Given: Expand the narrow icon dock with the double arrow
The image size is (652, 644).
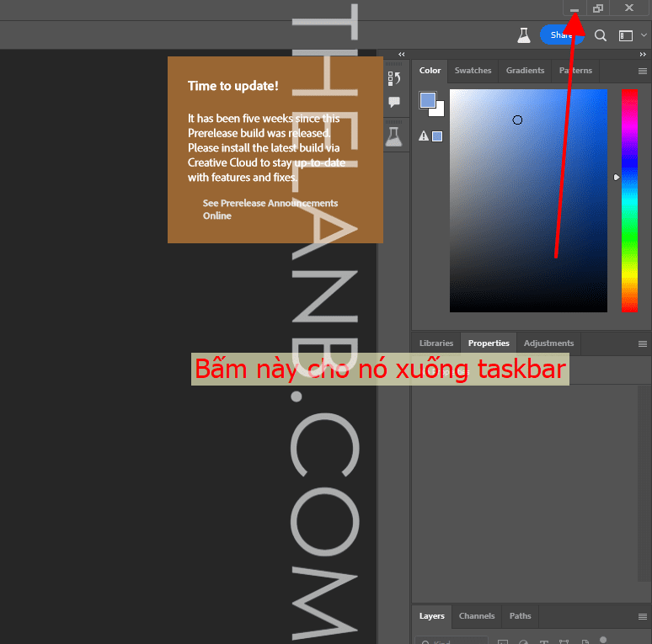Looking at the screenshot, I should [402, 54].
